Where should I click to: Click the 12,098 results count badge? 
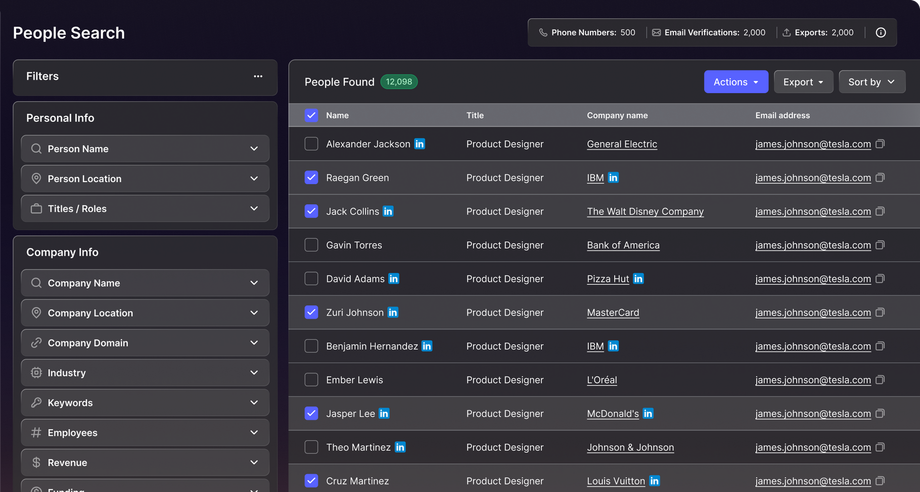tap(399, 82)
